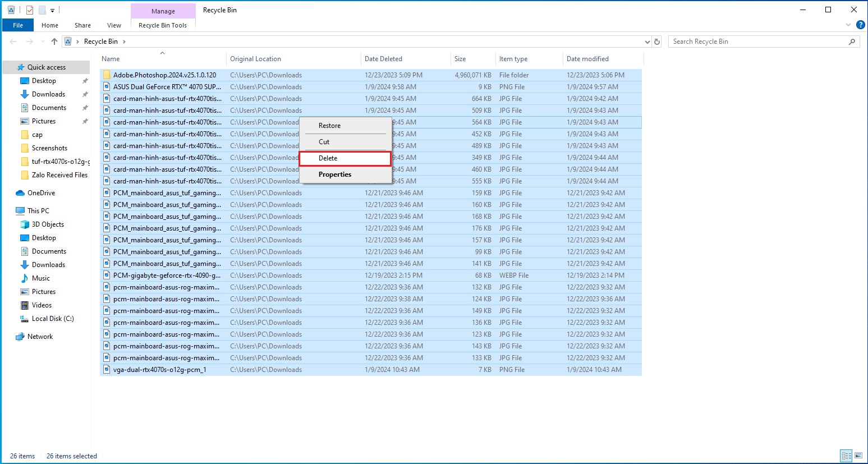Viewport: 868px width, 464px height.
Task: Click in Search Recycle Bin field
Action: (x=757, y=42)
